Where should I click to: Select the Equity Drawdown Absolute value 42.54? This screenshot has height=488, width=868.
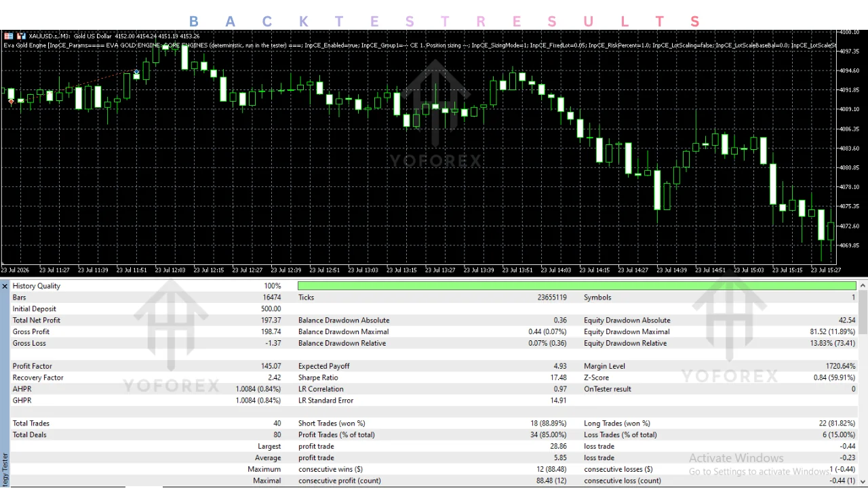tap(847, 321)
